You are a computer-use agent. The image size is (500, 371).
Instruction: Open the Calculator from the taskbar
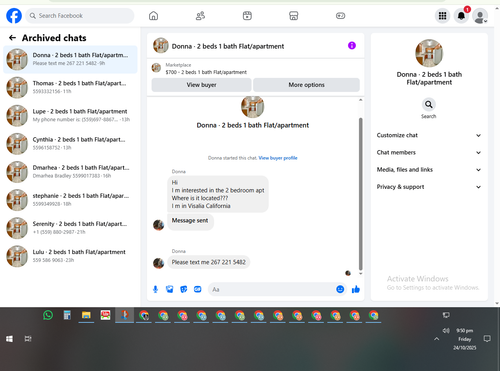coord(67,315)
